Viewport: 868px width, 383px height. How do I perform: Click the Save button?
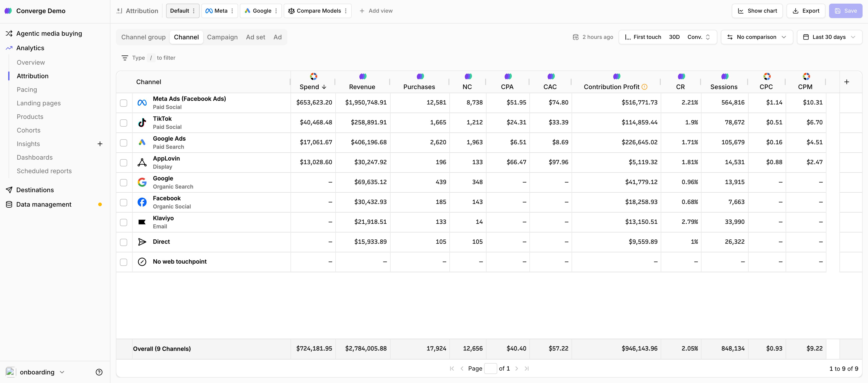[x=845, y=11]
